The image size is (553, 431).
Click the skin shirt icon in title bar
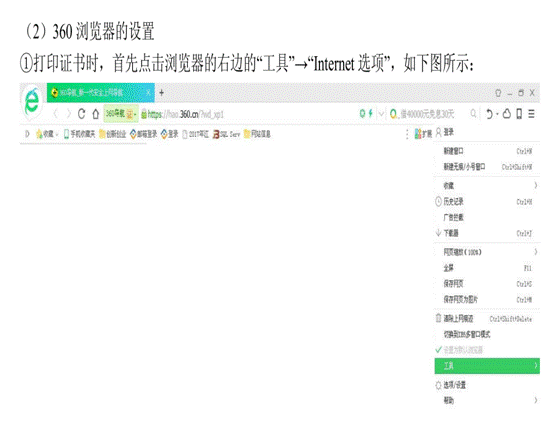(x=498, y=93)
